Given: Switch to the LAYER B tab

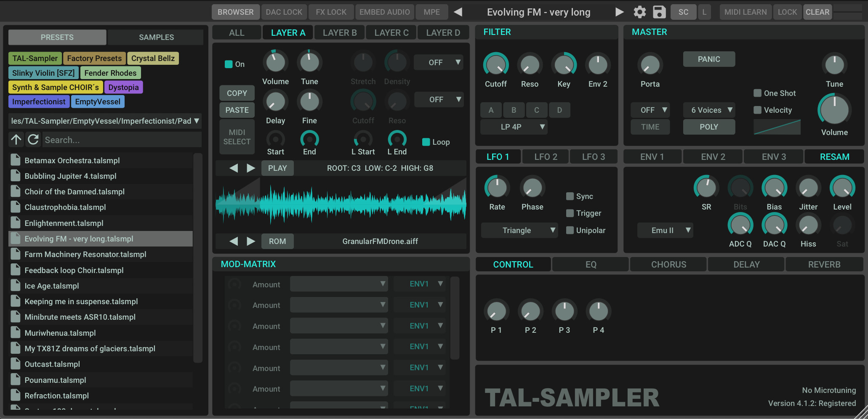Looking at the screenshot, I should (339, 32).
